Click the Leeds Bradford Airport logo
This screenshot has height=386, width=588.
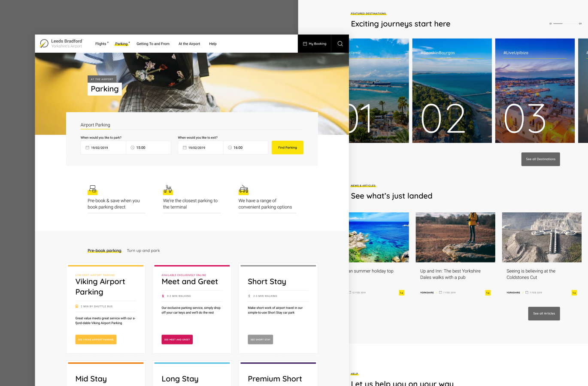61,43
